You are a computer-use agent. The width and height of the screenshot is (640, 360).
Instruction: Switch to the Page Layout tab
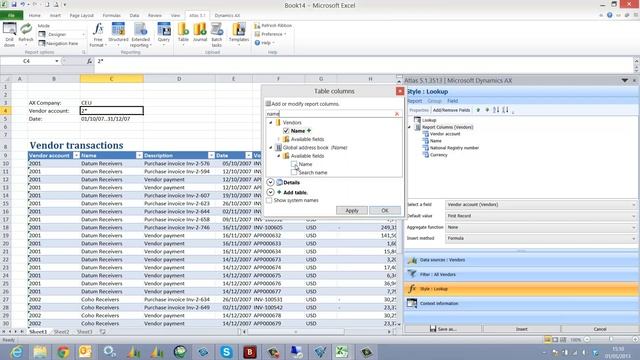(x=82, y=16)
